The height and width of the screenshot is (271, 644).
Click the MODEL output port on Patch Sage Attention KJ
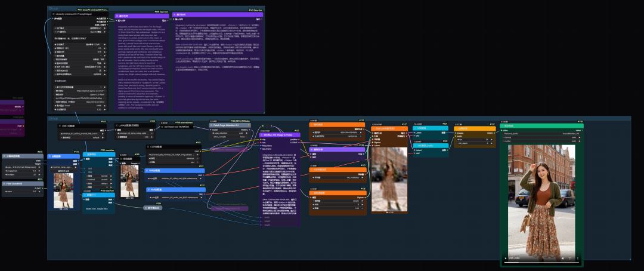pyautogui.click(x=249, y=130)
